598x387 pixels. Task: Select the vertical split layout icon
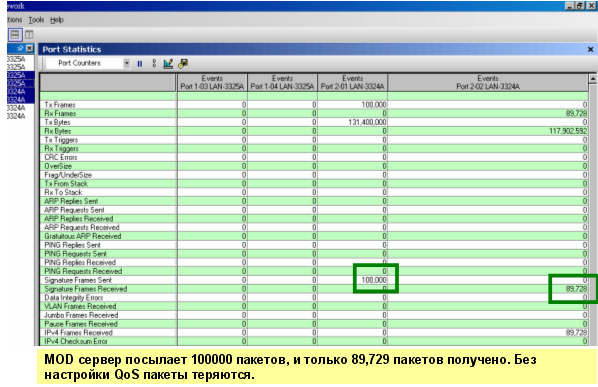click(x=29, y=35)
